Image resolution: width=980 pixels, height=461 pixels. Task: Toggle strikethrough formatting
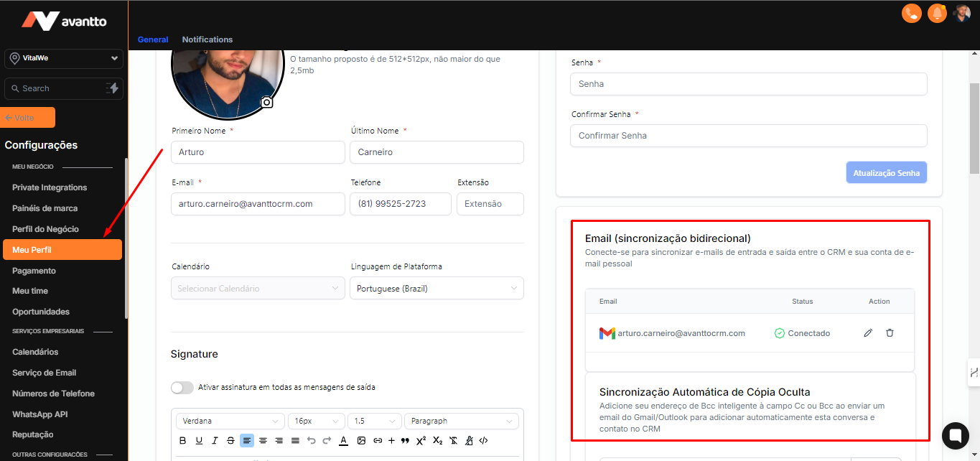coord(230,441)
